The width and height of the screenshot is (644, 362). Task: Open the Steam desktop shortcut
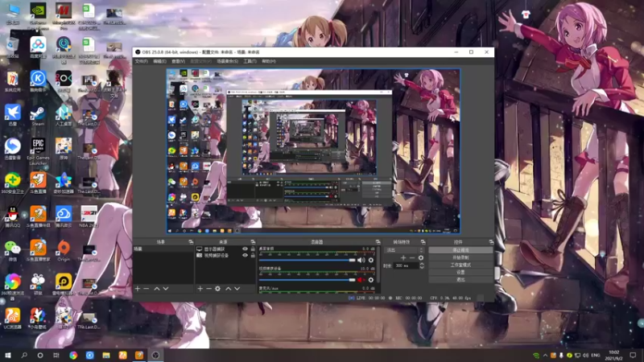pos(38,116)
